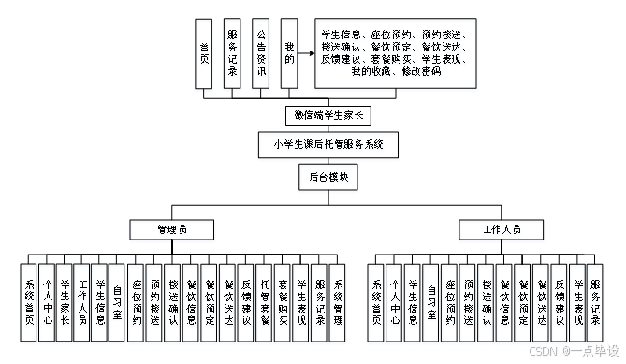Viewport: 626px width, 364px height.
Task: Select 座位预约 under the 管理员 branch
Action: [x=136, y=302]
